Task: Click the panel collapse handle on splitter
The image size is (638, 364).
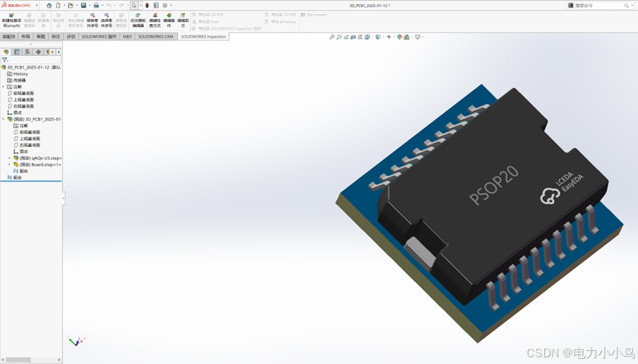Action: (63, 198)
